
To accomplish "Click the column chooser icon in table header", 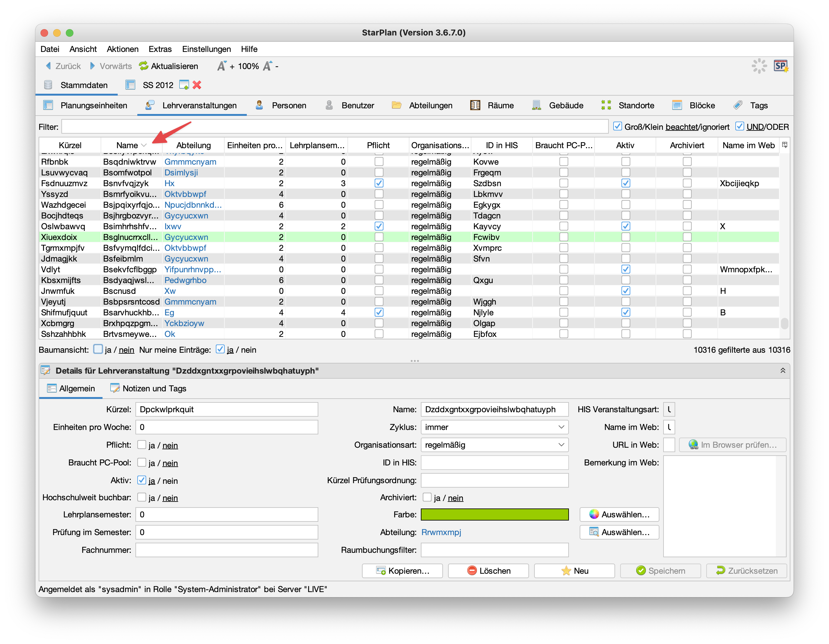I will (785, 145).
